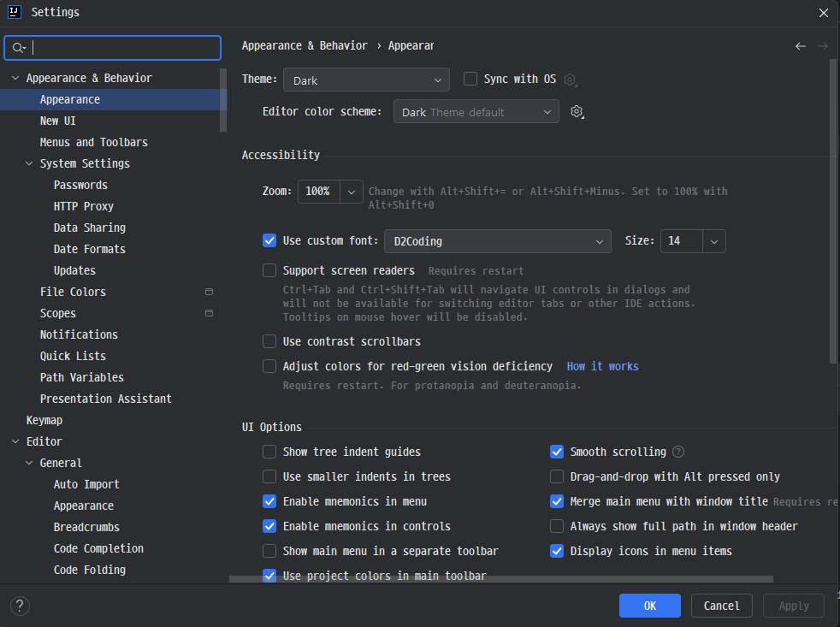This screenshot has height=627, width=840.
Task: Click the IntelliJ logo in title bar
Action: coord(15,12)
